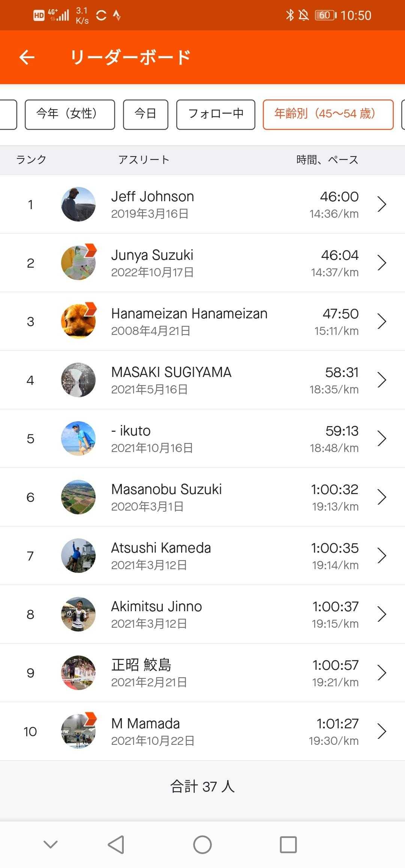Screen dimensions: 405x868
Task: Tap 正昭 鮫島's name in the list
Action: pyautogui.click(x=141, y=665)
